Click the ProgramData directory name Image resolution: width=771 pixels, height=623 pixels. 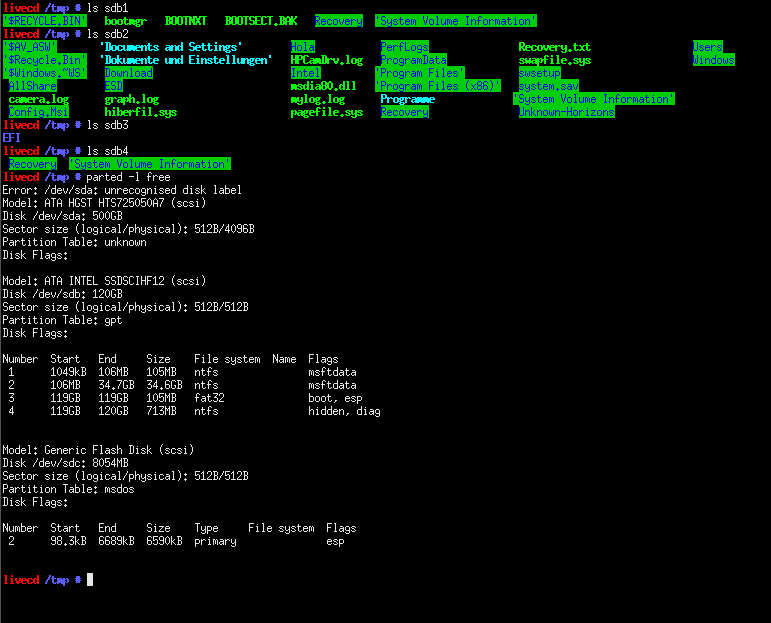point(414,60)
